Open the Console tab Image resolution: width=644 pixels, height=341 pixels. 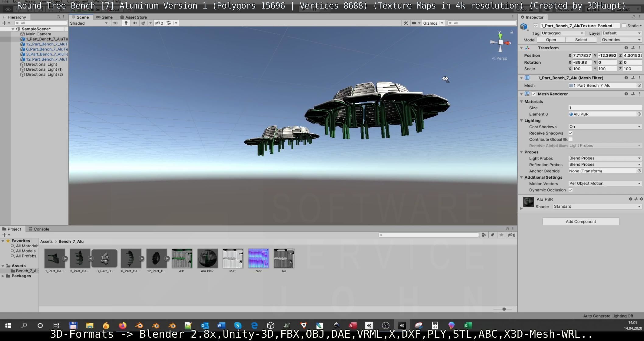[x=39, y=229]
